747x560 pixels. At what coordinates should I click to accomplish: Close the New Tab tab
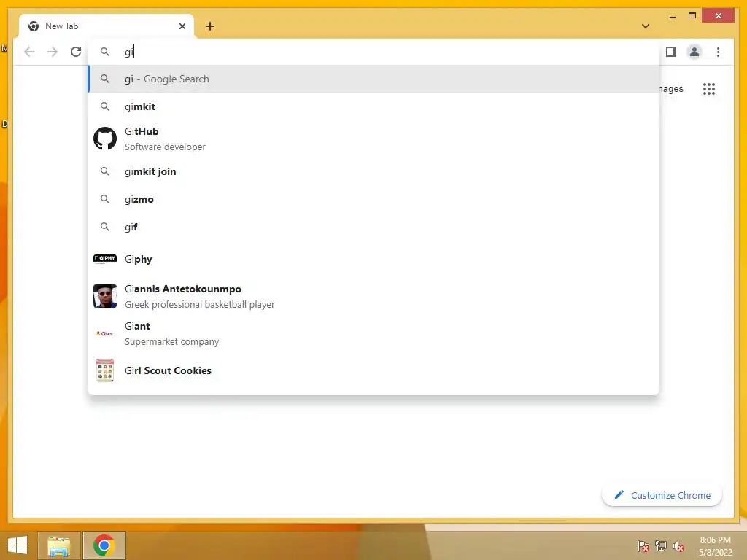[182, 26]
